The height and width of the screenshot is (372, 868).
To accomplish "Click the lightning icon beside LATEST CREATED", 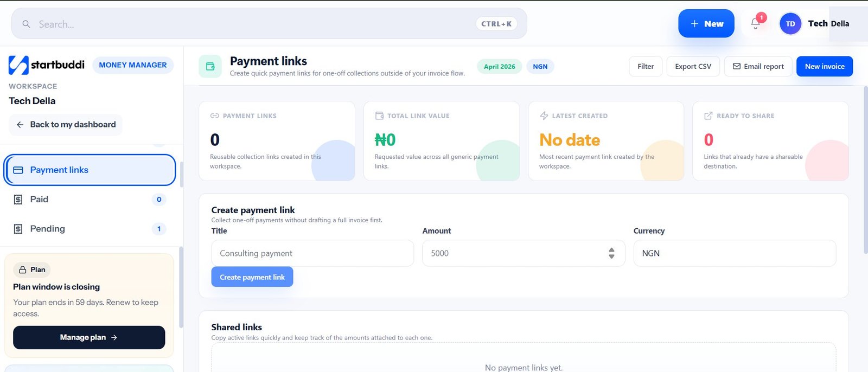I will 544,116.
